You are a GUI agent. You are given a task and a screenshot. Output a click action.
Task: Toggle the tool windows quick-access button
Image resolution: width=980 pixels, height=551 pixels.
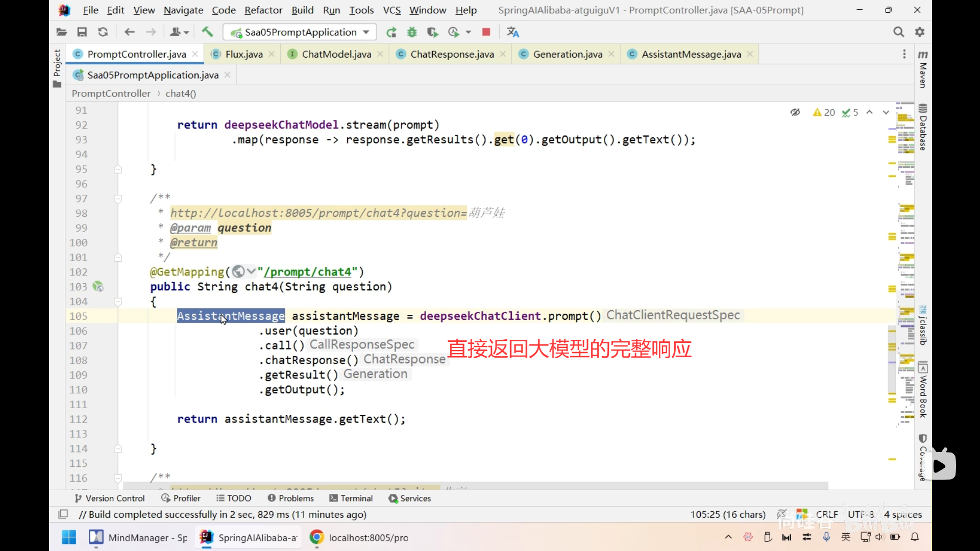point(63,514)
